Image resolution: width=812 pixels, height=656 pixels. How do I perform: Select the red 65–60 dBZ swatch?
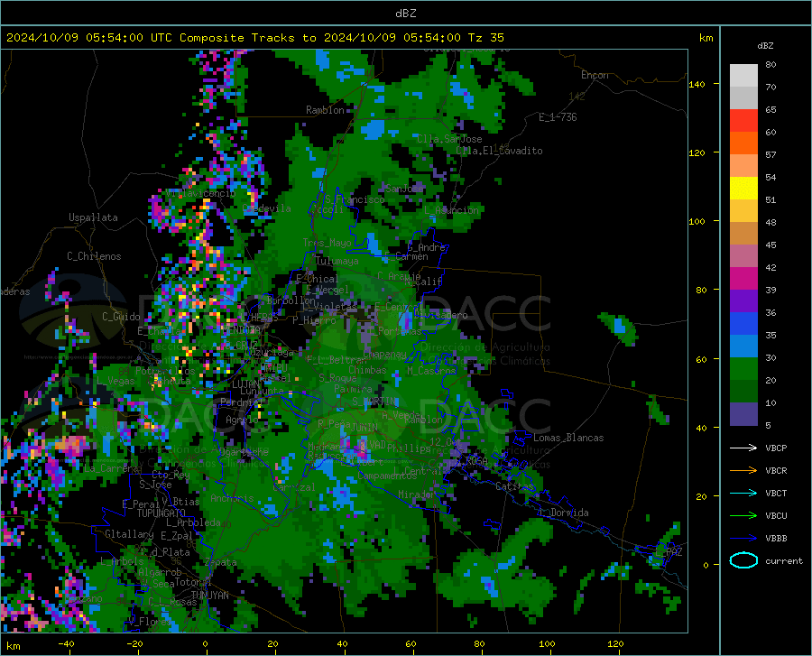743,121
